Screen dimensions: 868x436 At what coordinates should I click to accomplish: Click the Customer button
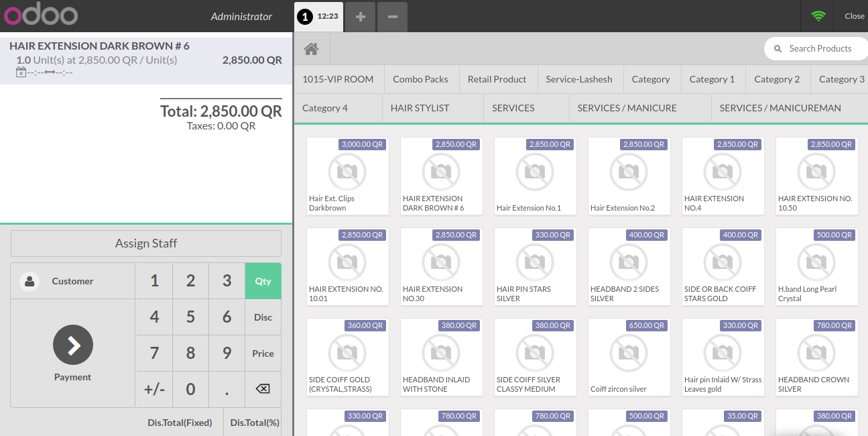[x=73, y=281]
